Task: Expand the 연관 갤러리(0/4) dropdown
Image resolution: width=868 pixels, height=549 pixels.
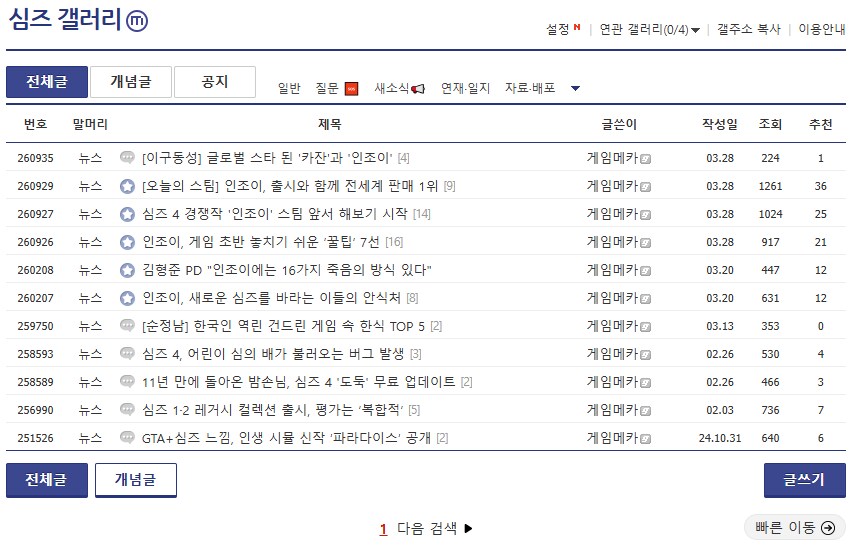Action: point(695,30)
